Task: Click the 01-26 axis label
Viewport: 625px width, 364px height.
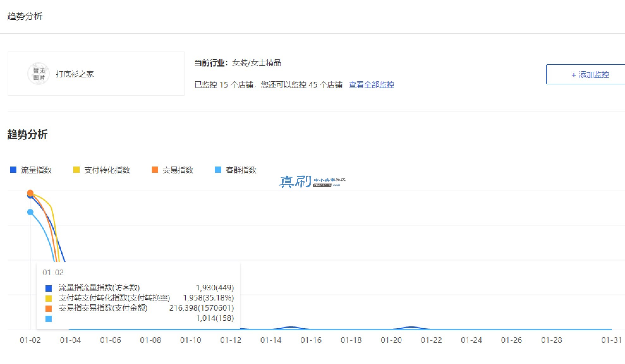Action: pyautogui.click(x=512, y=340)
